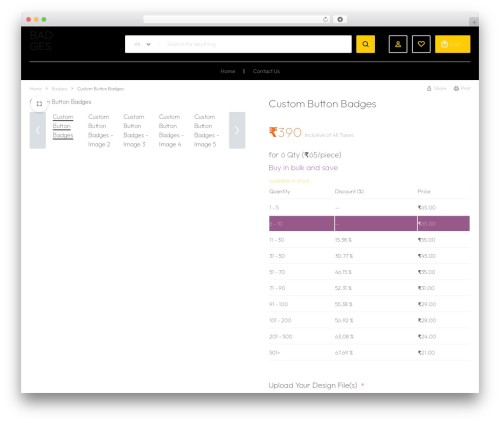Click the Inclusive of All Taxes note

coord(329,135)
